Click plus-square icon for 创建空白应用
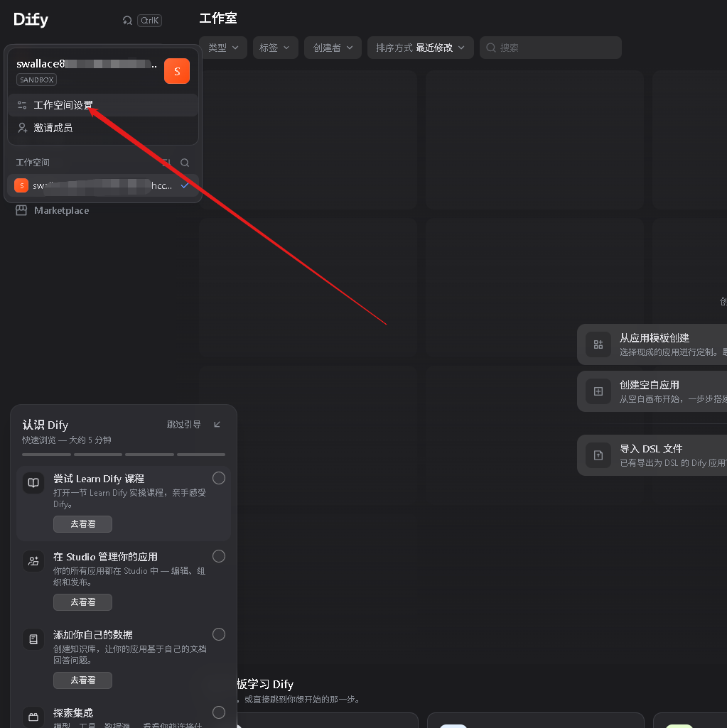The height and width of the screenshot is (728, 727). (x=598, y=391)
